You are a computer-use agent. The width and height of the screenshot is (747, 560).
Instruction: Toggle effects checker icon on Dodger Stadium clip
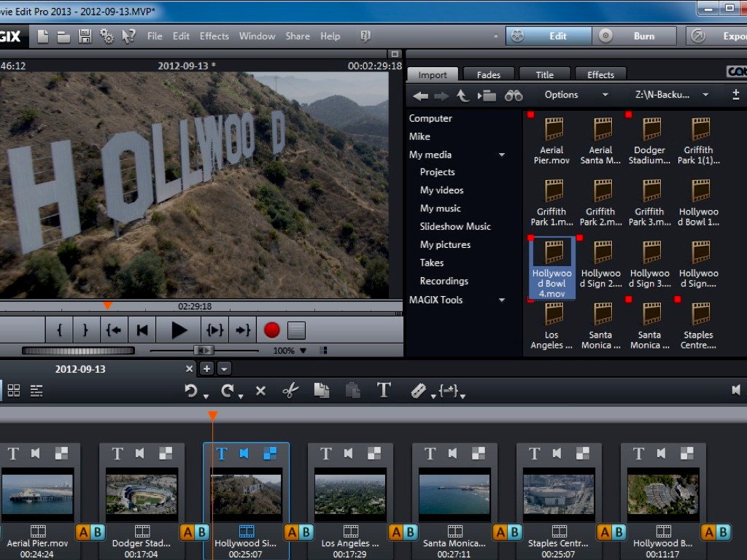click(x=166, y=454)
